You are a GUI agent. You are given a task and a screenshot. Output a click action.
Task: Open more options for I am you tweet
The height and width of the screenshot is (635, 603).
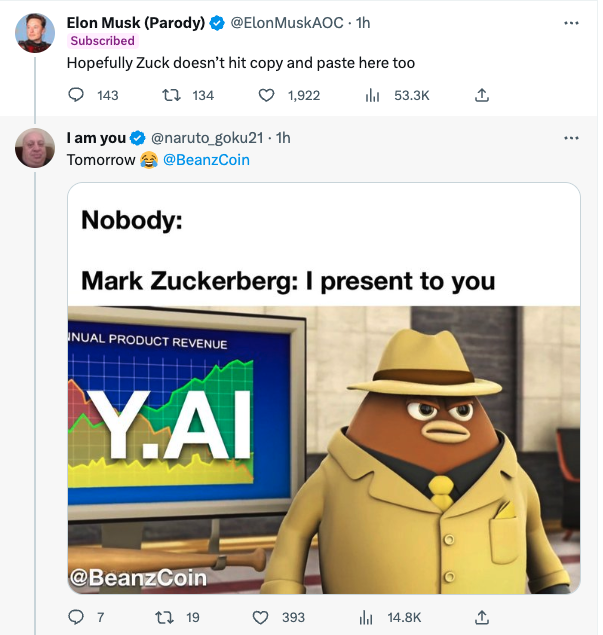[x=571, y=138]
